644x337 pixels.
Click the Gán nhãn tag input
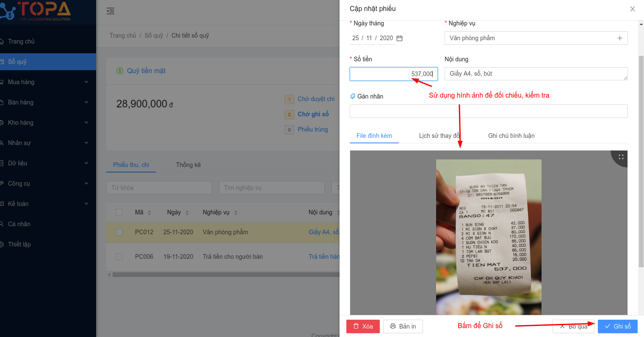pyautogui.click(x=489, y=111)
